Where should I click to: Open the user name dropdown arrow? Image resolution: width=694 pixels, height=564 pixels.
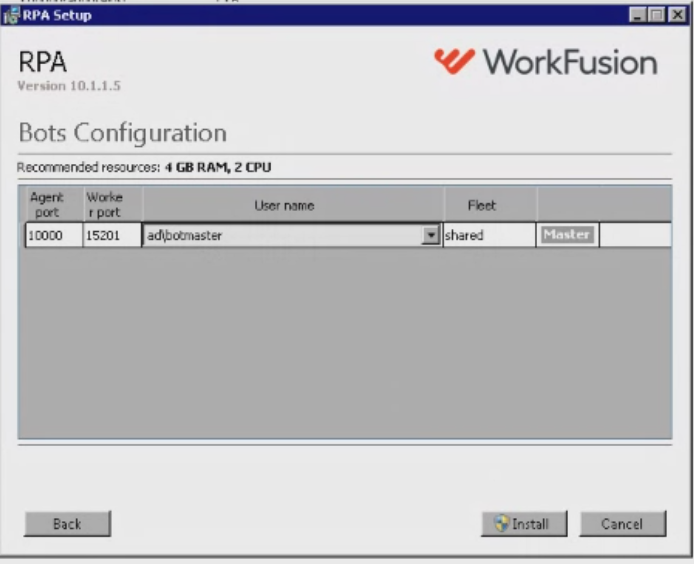[x=430, y=235]
